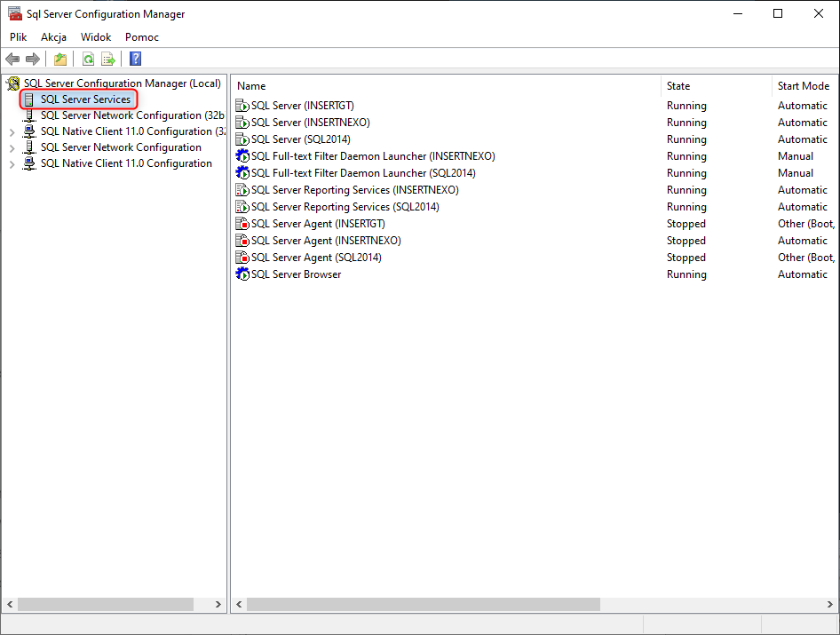The image size is (840, 635).
Task: Select the SQL Server (SQL2014) row name
Action: point(300,139)
